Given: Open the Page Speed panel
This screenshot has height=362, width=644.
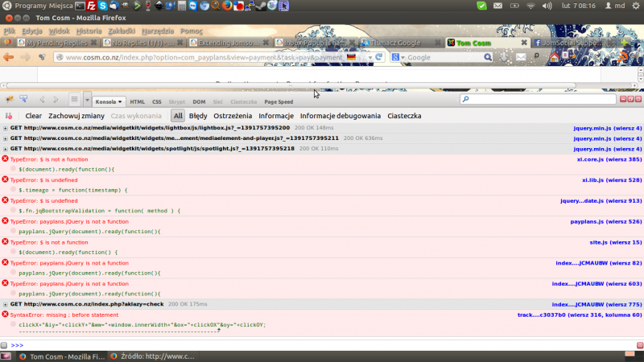Looking at the screenshot, I should tap(279, 102).
